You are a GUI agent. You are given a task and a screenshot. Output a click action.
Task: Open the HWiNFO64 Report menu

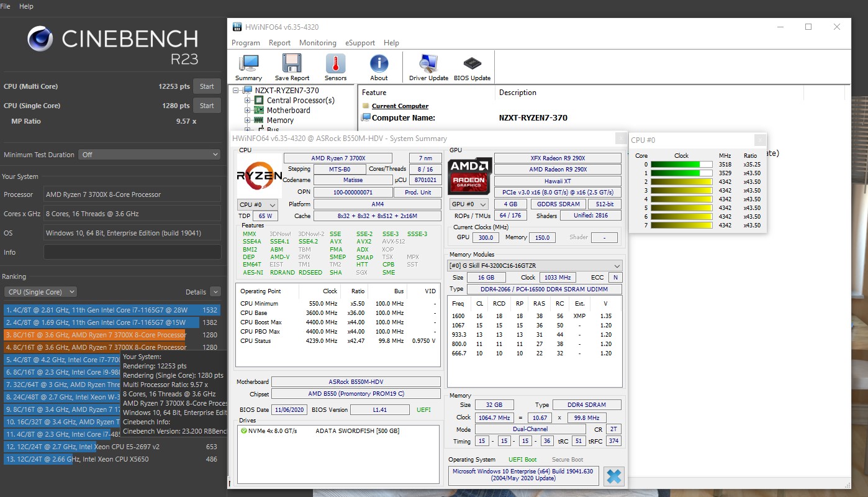point(279,43)
